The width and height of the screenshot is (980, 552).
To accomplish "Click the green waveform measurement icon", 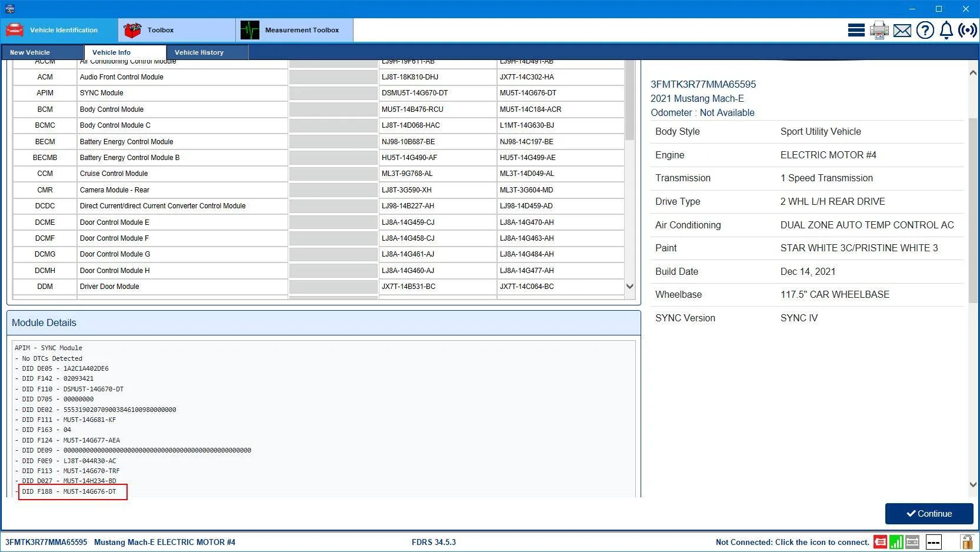I will [x=250, y=30].
